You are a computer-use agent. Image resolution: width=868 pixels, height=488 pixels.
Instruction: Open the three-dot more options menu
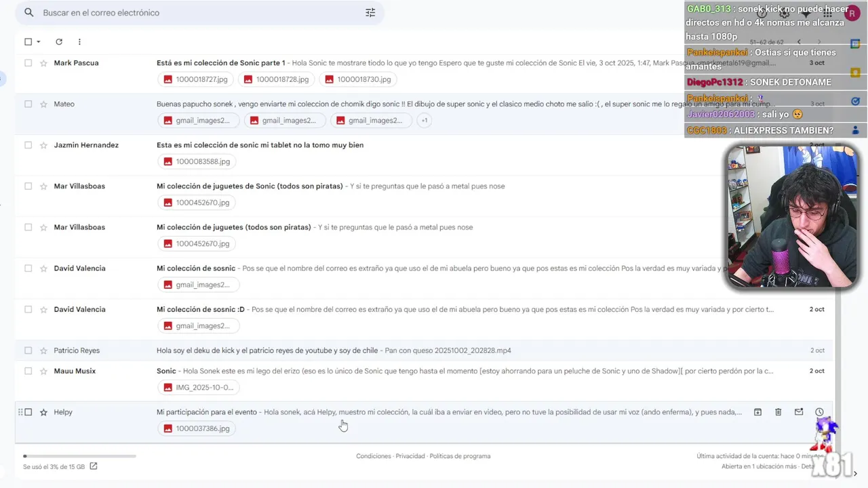[x=79, y=42]
